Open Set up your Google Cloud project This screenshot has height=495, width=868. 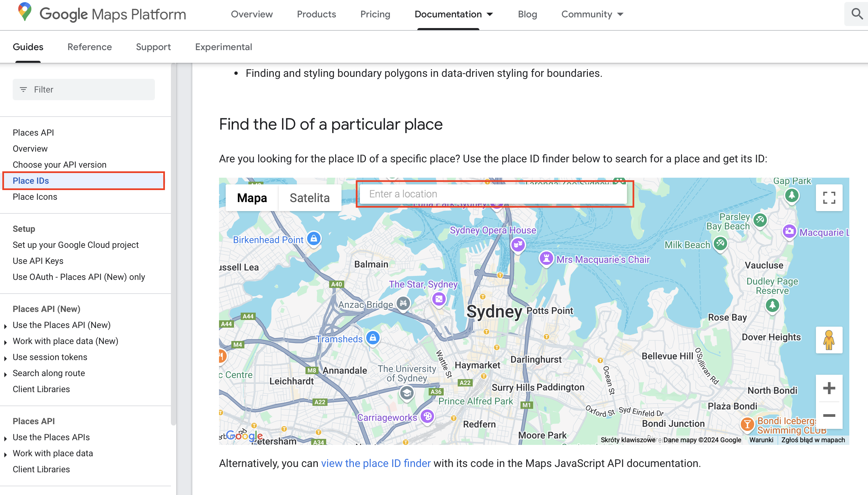click(75, 245)
